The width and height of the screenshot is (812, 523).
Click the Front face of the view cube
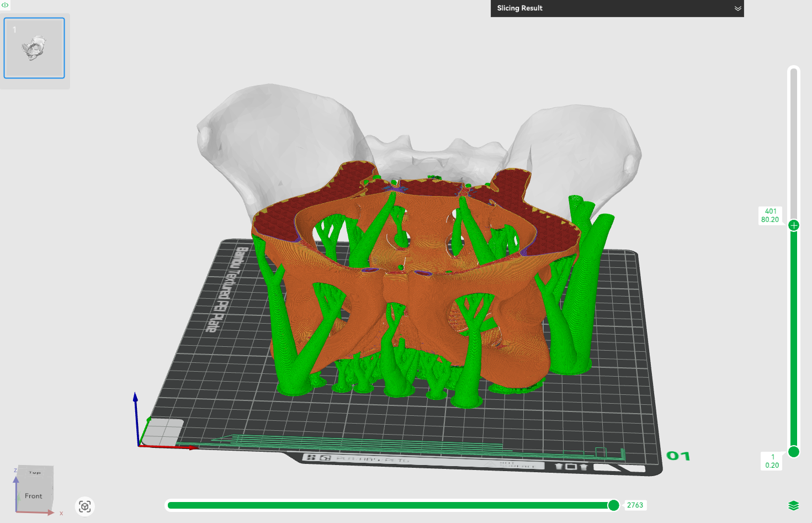coord(34,496)
